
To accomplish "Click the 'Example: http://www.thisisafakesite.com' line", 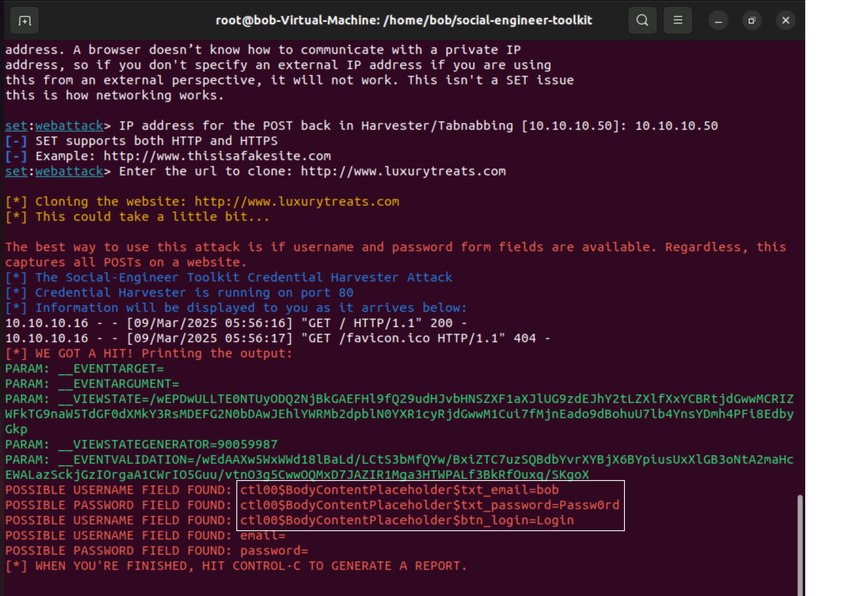I will coord(168,156).
